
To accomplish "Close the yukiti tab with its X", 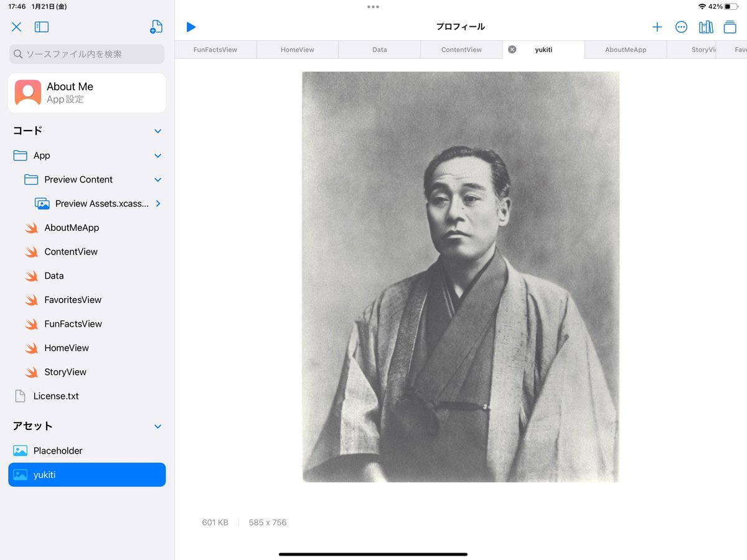I will point(512,50).
